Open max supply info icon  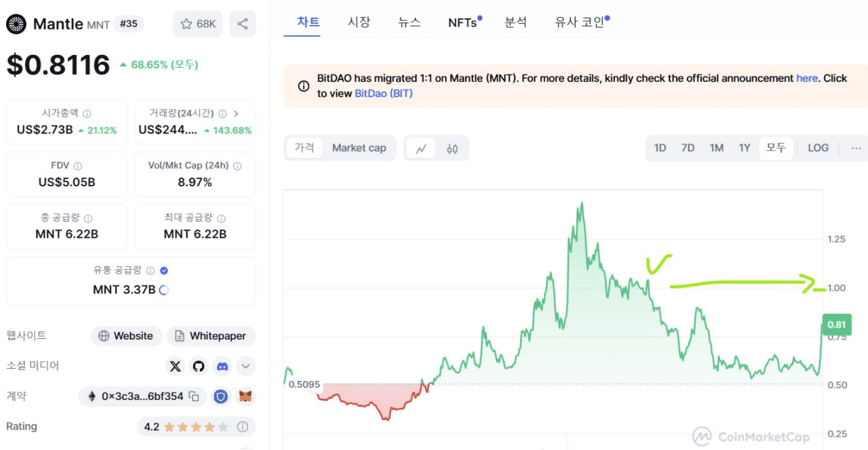(x=221, y=218)
